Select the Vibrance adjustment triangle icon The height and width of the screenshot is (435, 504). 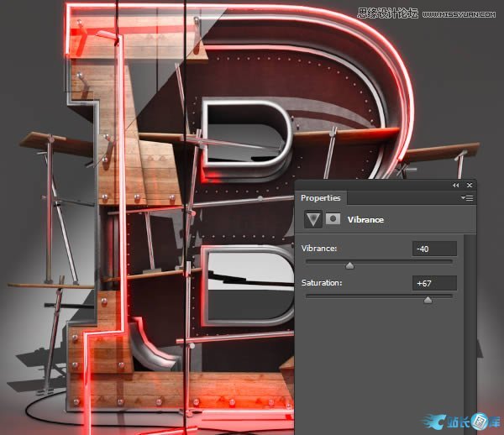coord(313,219)
